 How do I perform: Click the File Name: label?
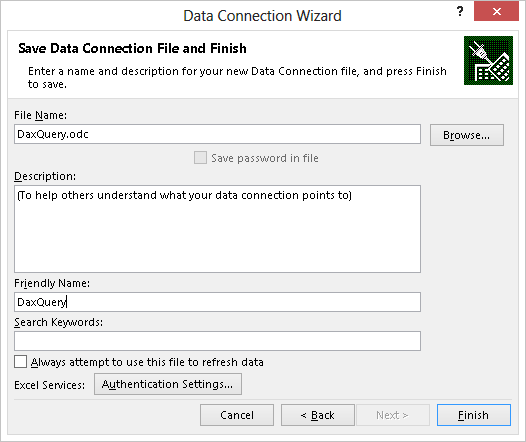coord(41,115)
